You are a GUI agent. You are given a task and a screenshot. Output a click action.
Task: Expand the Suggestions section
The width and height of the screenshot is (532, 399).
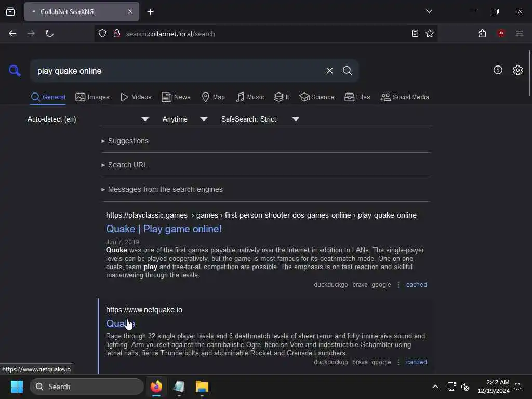[125, 141]
